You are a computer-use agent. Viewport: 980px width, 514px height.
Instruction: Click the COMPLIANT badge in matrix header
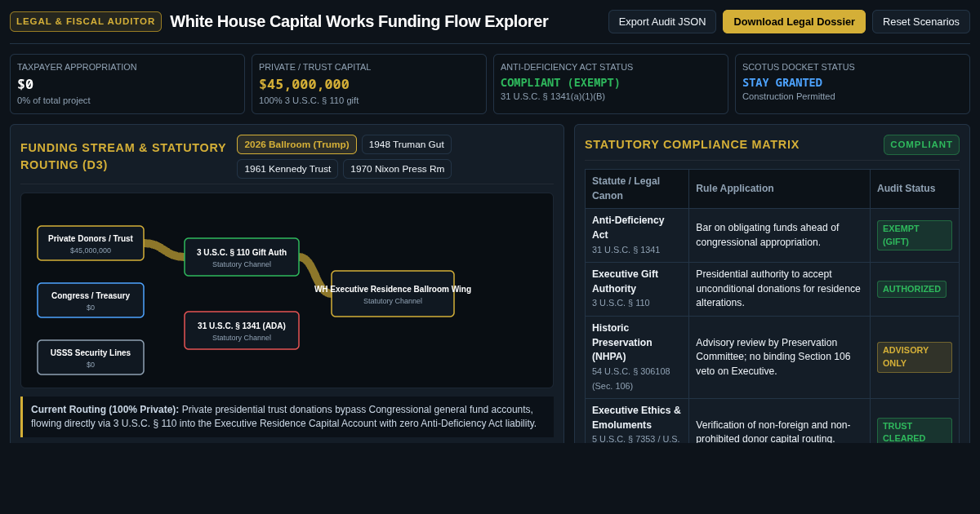[921, 144]
